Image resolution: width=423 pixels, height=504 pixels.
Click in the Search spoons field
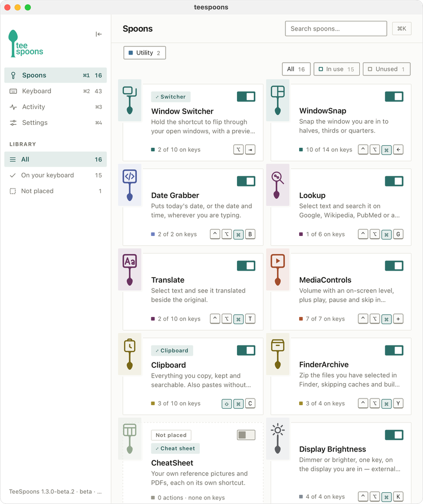(x=336, y=29)
